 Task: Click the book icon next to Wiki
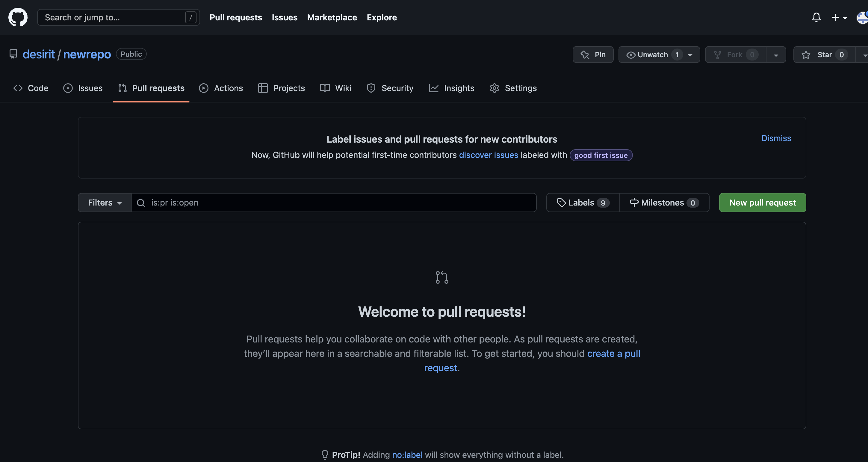click(325, 88)
